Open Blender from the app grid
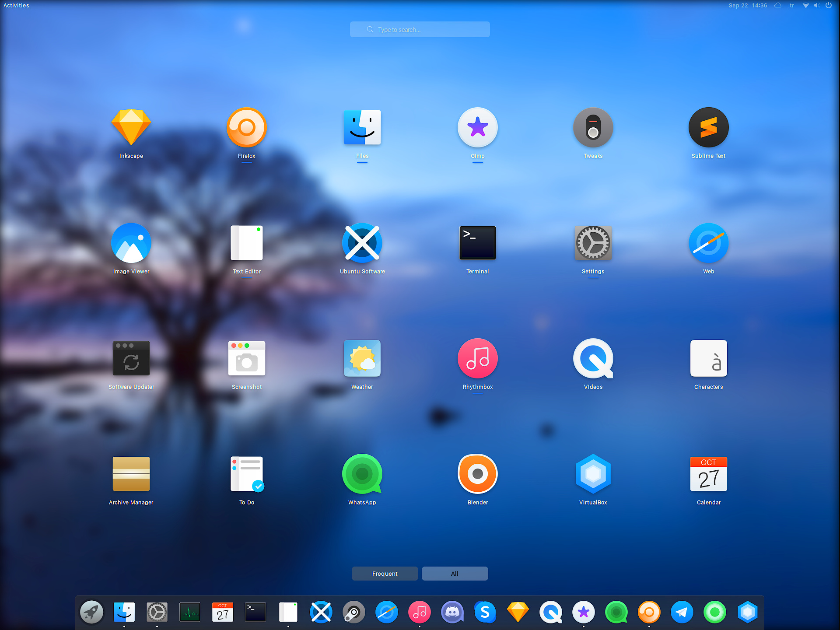Viewport: 840px width, 630px height. pyautogui.click(x=478, y=474)
